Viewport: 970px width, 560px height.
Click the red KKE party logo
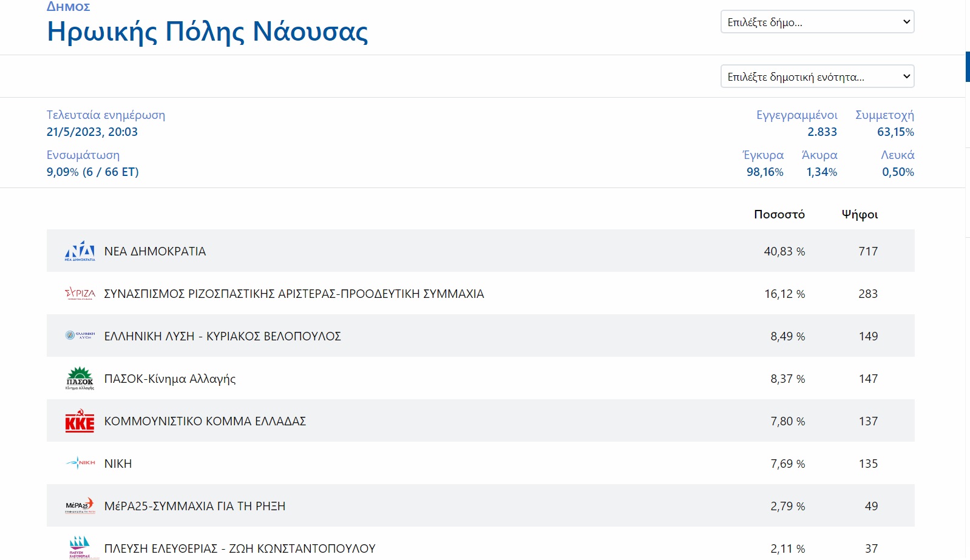coord(80,420)
